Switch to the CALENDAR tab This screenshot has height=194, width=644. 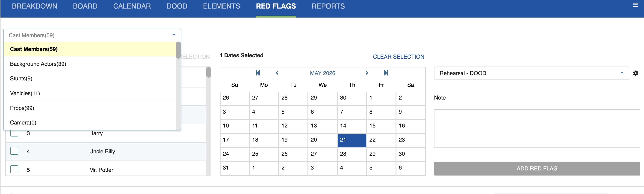[x=132, y=6]
